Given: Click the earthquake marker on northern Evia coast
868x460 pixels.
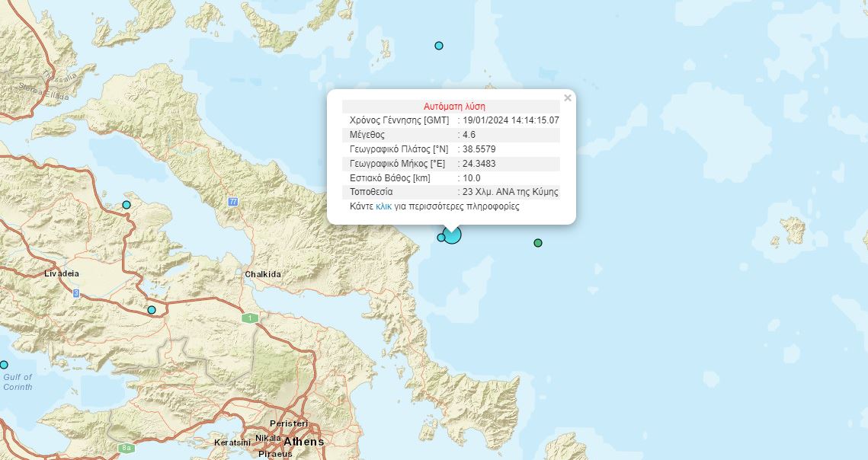Looking at the screenshot, I should click(126, 204).
